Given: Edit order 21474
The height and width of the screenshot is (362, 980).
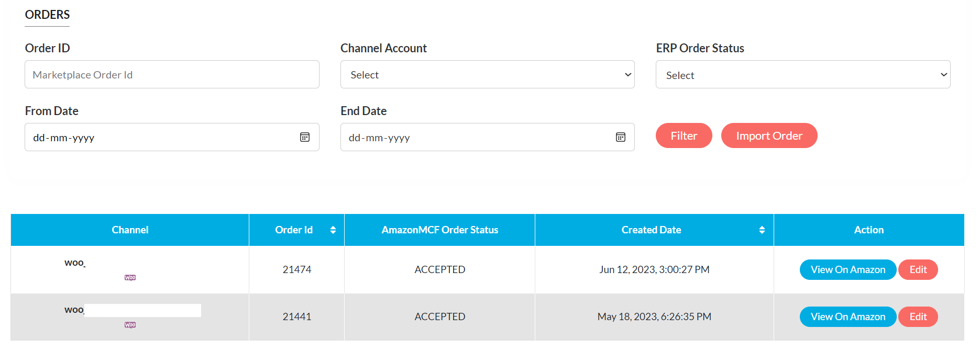Looking at the screenshot, I should [x=918, y=269].
